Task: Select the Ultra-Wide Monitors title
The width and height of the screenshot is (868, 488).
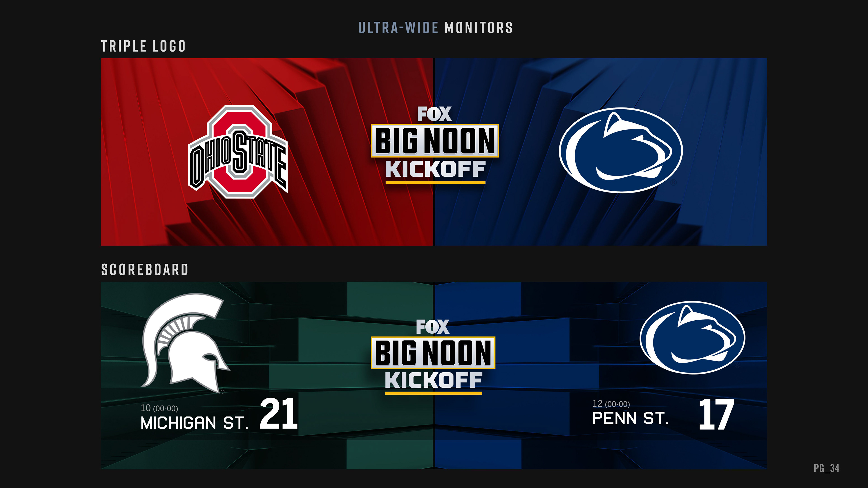Action: tap(435, 28)
